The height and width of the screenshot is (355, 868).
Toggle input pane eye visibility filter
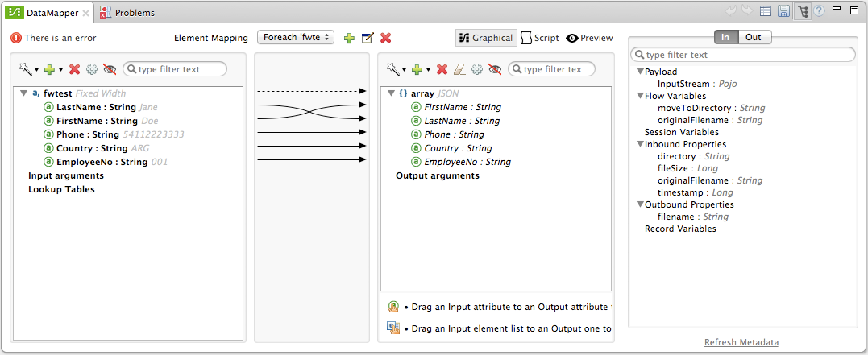coord(110,70)
